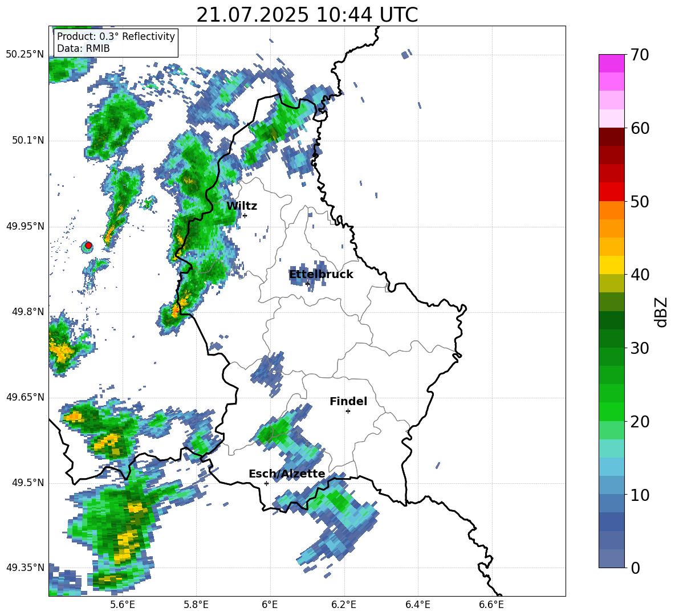This screenshot has height=616, width=675.
Task: Click the Esch/Alzette city label
Action: [x=287, y=474]
